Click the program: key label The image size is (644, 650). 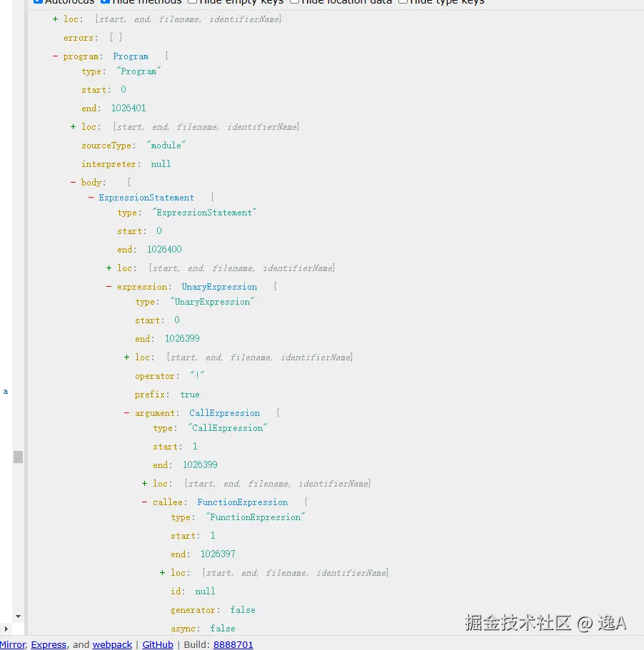click(83, 56)
